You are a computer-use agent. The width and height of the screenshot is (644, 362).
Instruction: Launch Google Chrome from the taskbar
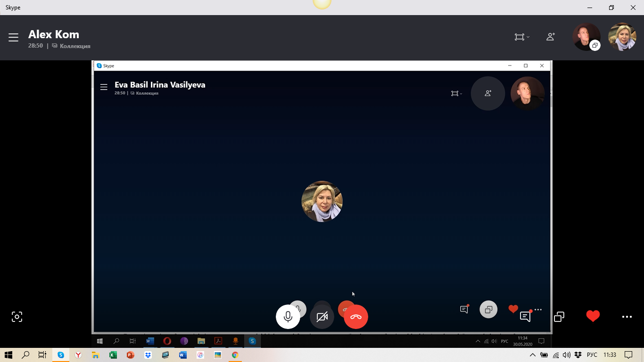235,355
